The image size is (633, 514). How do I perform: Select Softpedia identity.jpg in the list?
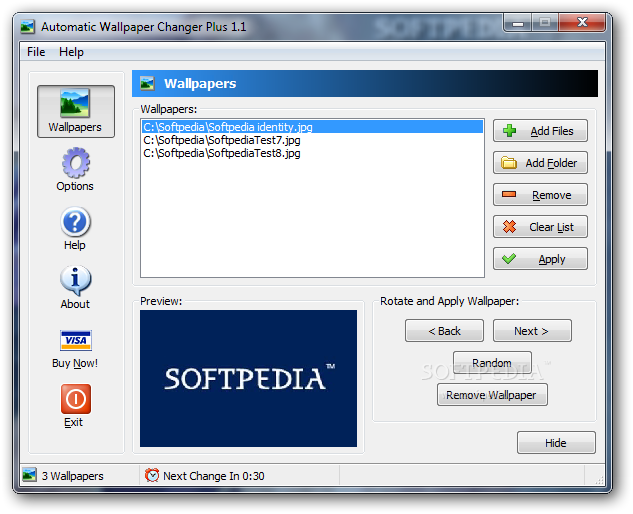pos(312,127)
